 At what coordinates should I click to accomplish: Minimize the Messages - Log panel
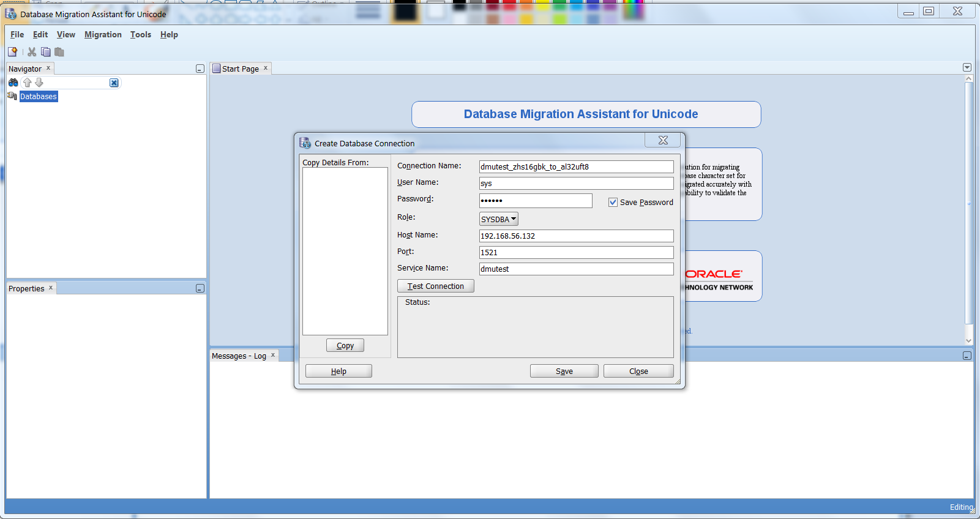967,356
